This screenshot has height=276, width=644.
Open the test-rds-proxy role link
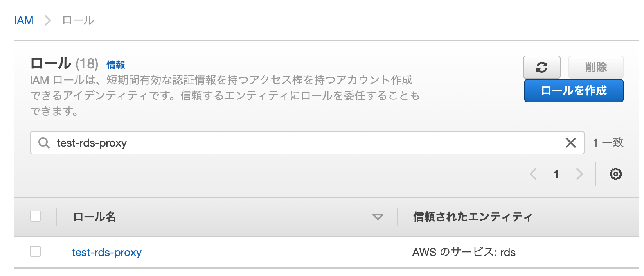tap(106, 252)
